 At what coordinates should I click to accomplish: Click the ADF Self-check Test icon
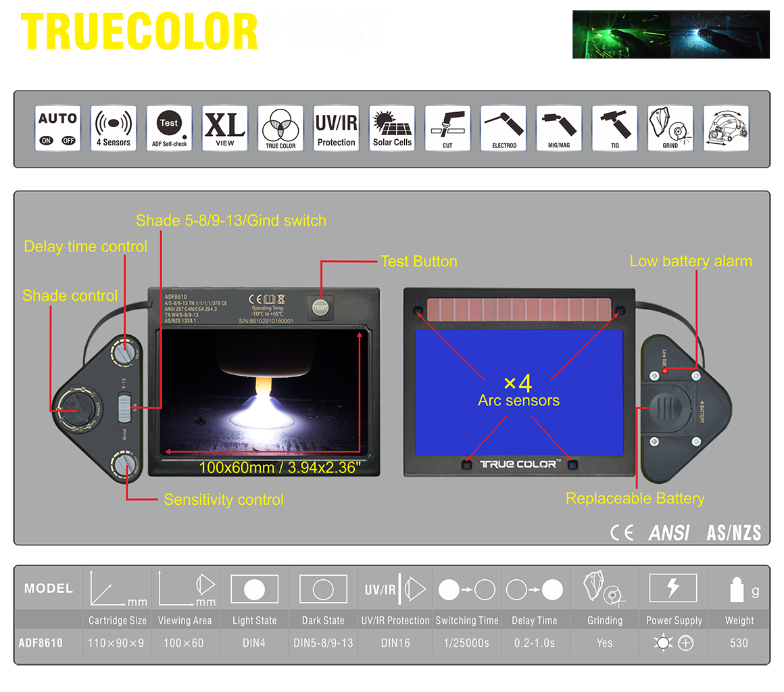(169, 128)
